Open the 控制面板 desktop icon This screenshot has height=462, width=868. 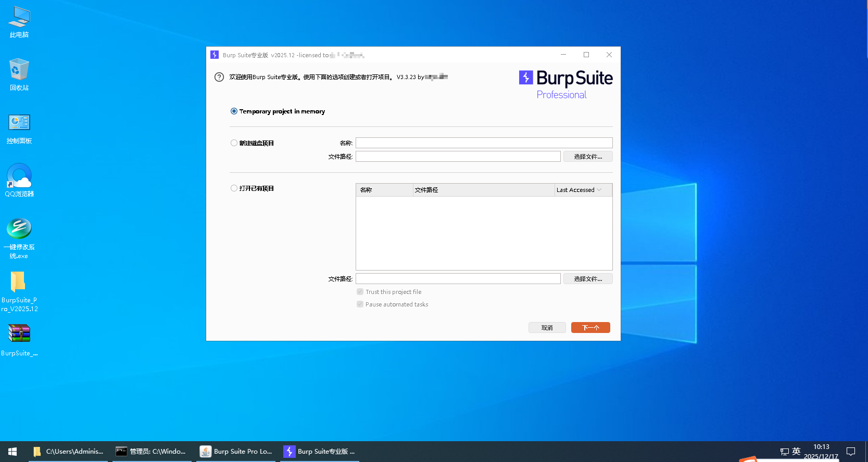click(19, 123)
